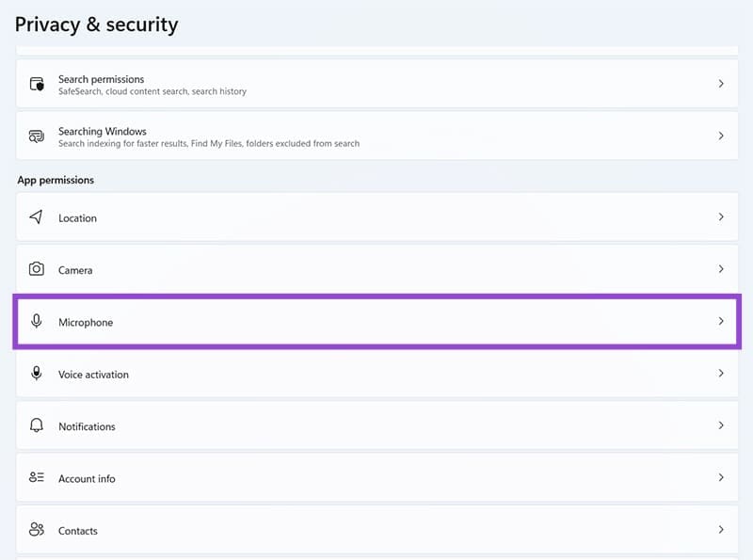Image resolution: width=753 pixels, height=560 pixels.
Task: Open Camera settings with its chevron arrow
Action: [x=721, y=269]
